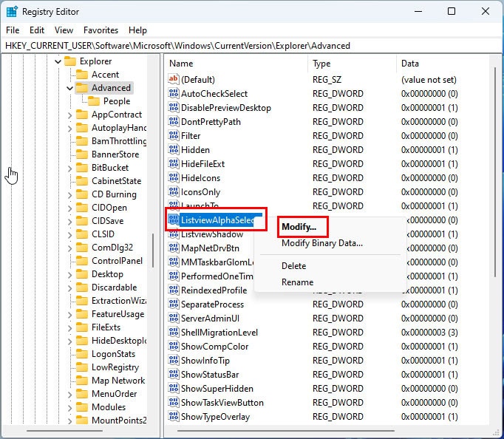Open the View menu
The width and height of the screenshot is (504, 439).
(64, 30)
